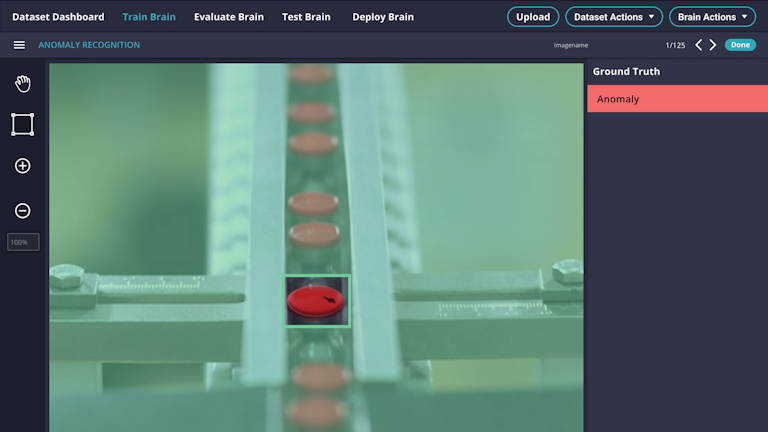Click the zoom in plus icon
Image resolution: width=768 pixels, height=432 pixels.
[x=22, y=166]
